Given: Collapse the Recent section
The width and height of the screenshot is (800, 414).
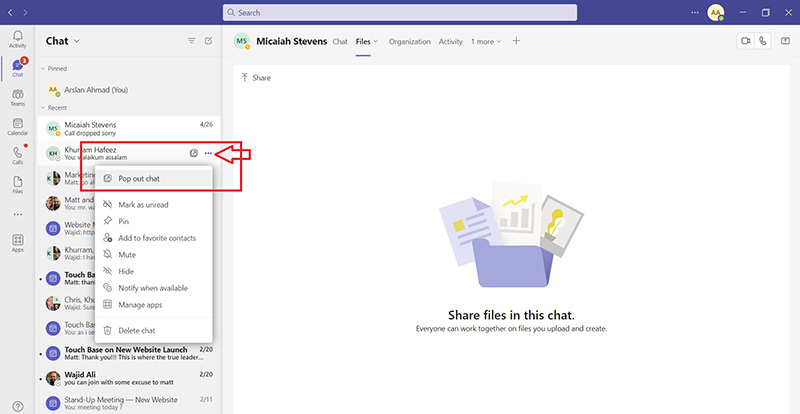Looking at the screenshot, I should (43, 108).
